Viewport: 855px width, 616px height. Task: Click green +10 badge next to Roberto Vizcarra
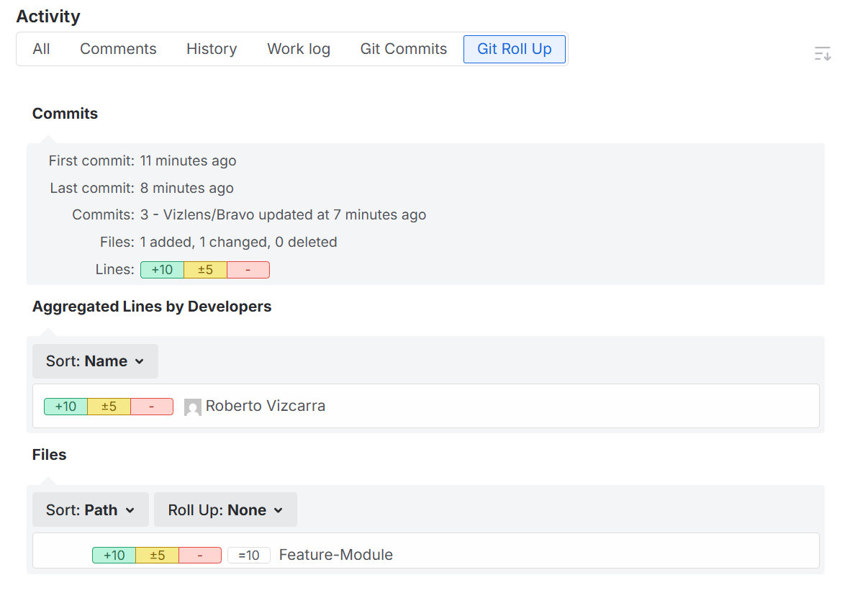click(x=65, y=407)
